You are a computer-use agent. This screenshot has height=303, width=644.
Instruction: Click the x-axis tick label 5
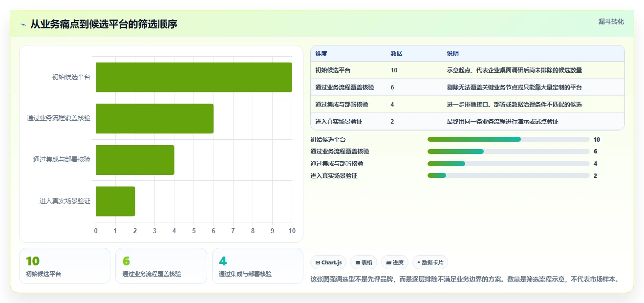pos(194,231)
